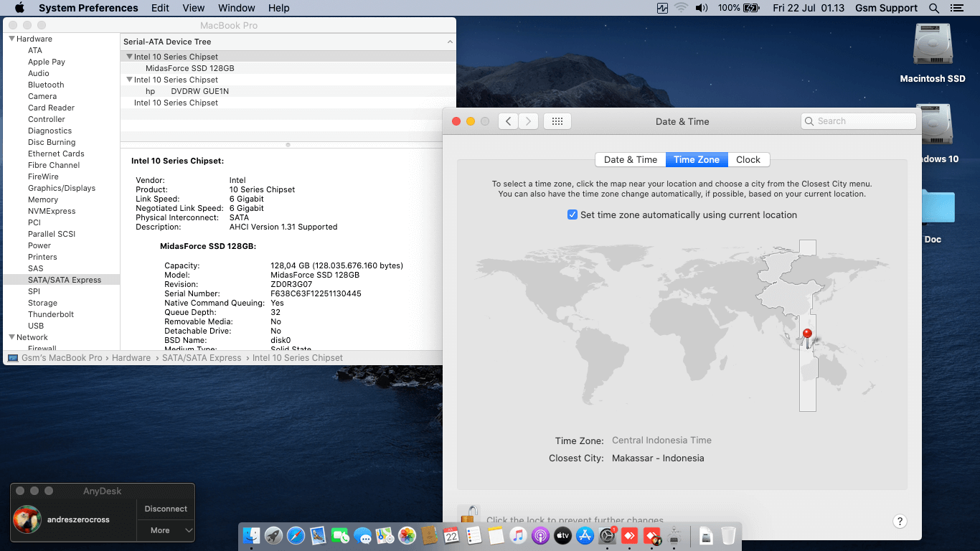Launch the App Store from the dock
The width and height of the screenshot is (980, 551).
pos(585,535)
